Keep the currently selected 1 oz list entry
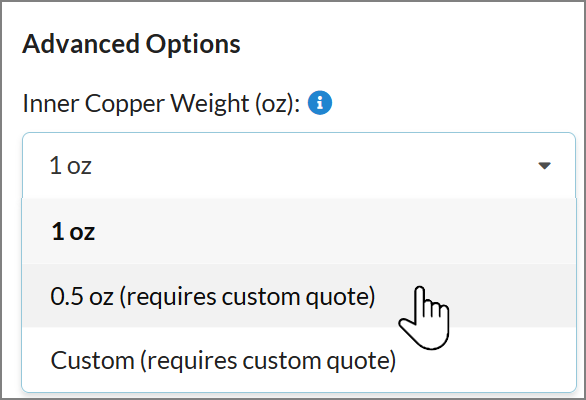This screenshot has height=400, width=586. tap(299, 231)
